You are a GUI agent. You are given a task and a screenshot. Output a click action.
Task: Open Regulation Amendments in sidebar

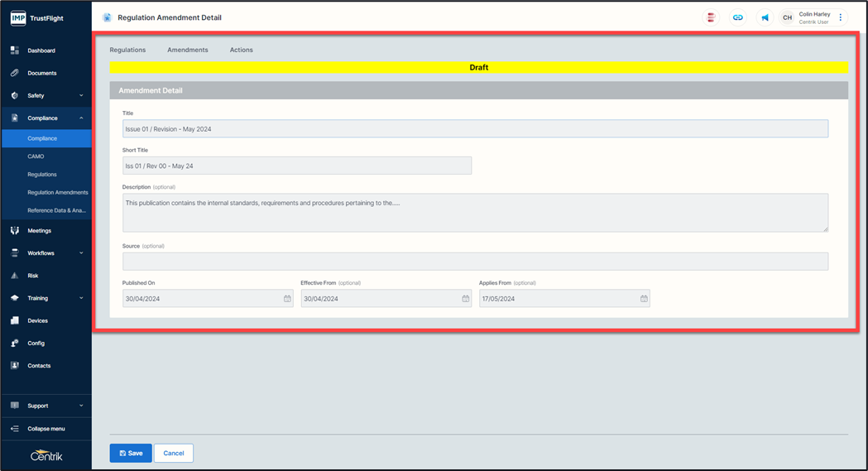(57, 193)
